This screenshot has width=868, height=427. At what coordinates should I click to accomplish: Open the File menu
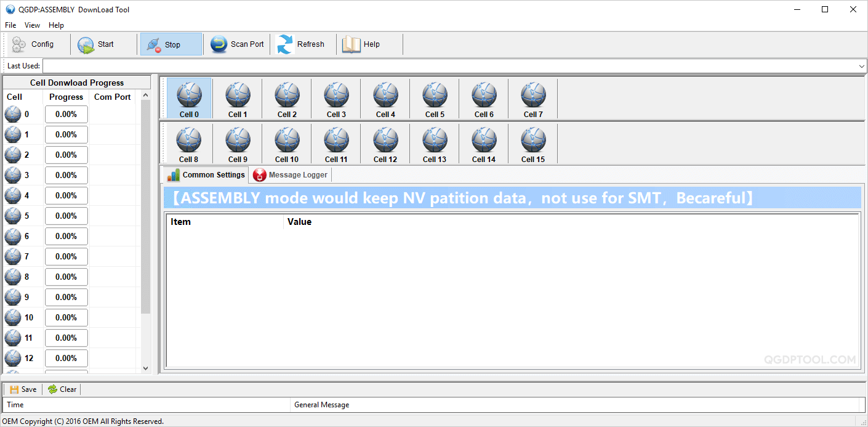coord(10,25)
